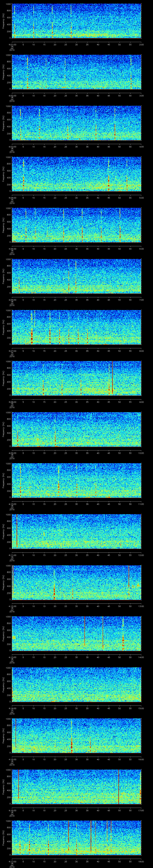The width and height of the screenshot is (153, 868).
Task: Click the '4:10:00' start time label
Action: 12,504
